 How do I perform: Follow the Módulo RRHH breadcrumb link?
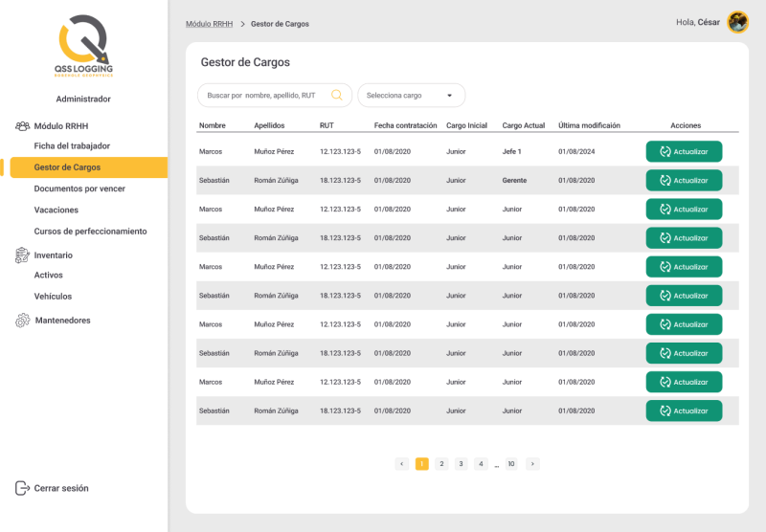click(209, 24)
